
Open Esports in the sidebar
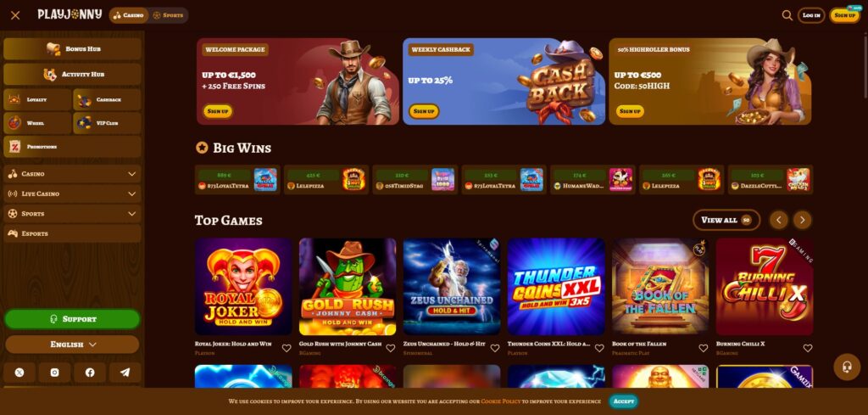coord(73,234)
